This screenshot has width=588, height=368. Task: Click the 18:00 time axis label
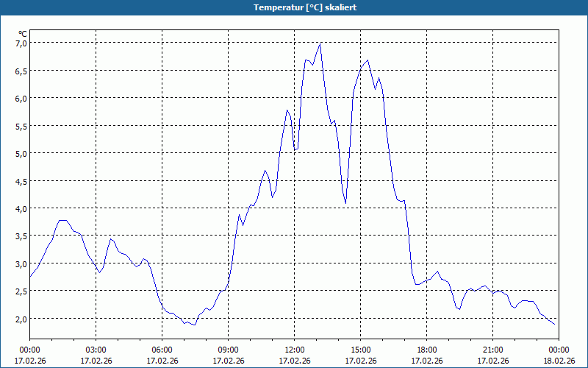pos(427,350)
